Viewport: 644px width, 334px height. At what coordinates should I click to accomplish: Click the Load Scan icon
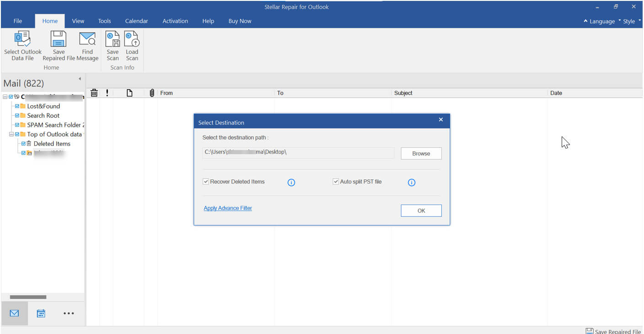click(x=132, y=39)
